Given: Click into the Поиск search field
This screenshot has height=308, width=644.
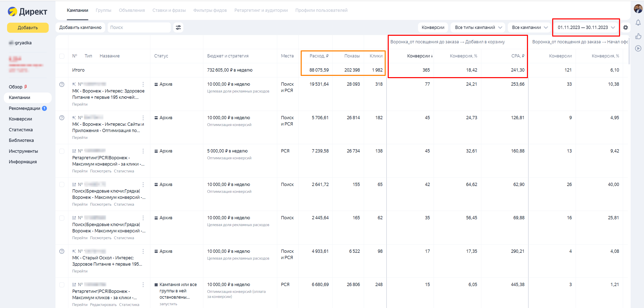Looking at the screenshot, I should 139,27.
